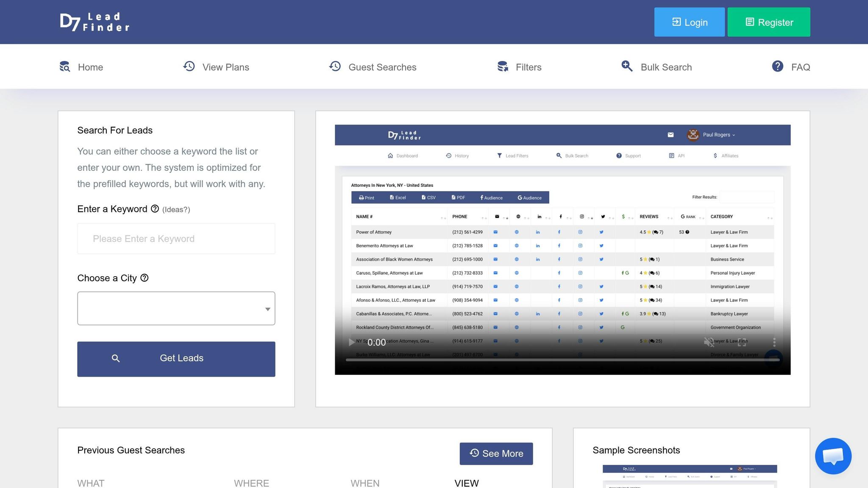The height and width of the screenshot is (488, 868).
Task: Click the D7 Lead Finder logo
Action: coord(95,22)
